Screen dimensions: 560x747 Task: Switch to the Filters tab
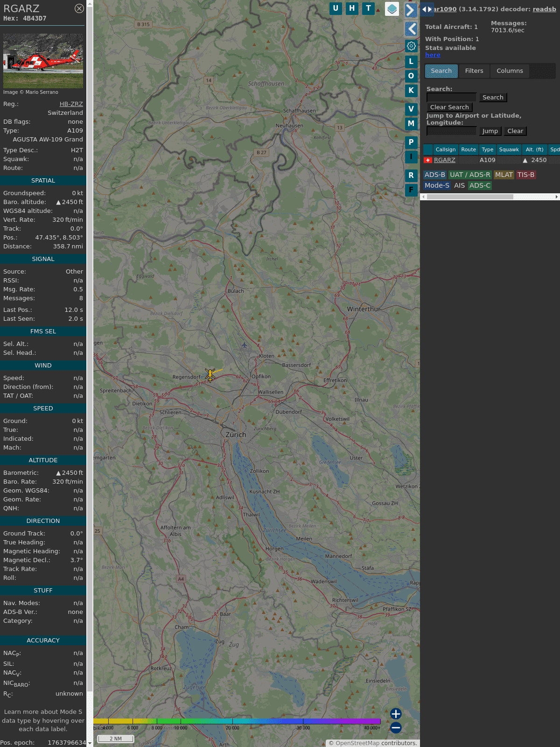pos(474,71)
